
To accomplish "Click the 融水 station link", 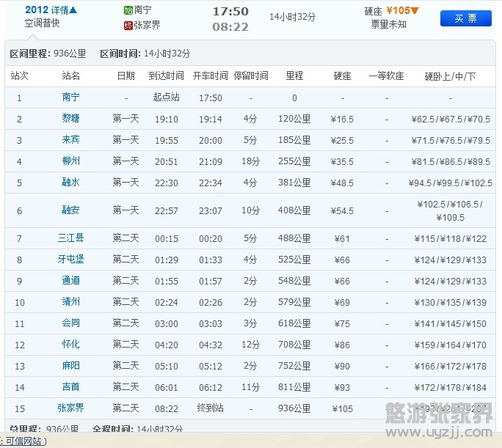I will click(x=71, y=183).
